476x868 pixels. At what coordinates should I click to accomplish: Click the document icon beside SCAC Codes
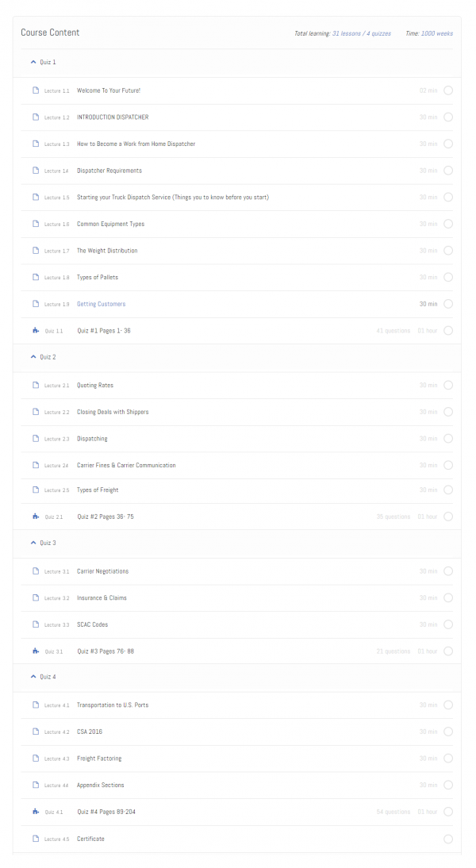(x=35, y=624)
